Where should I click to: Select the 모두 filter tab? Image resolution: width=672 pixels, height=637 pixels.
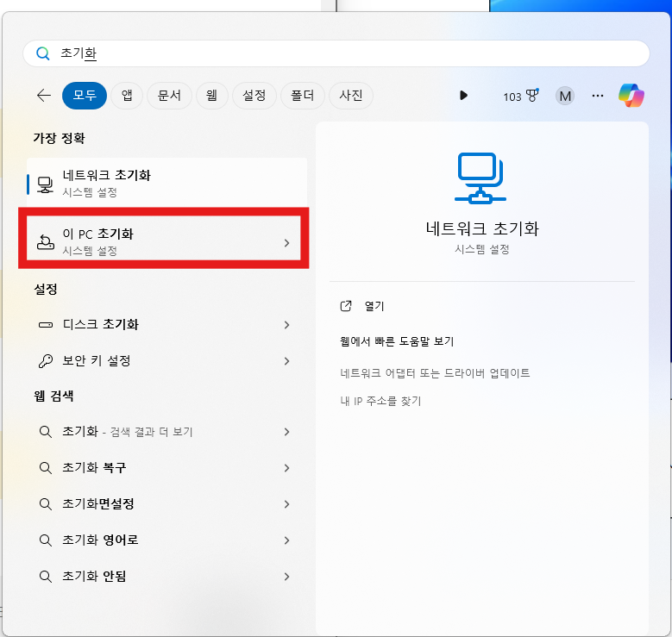[85, 95]
